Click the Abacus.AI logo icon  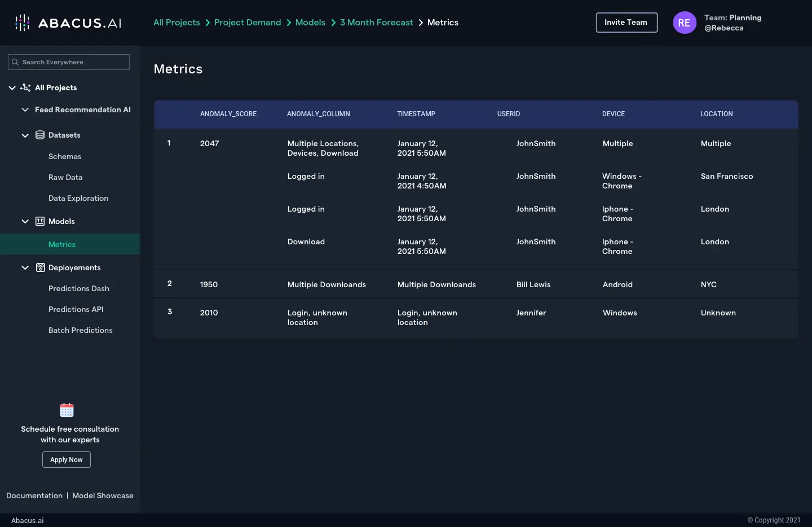click(x=23, y=23)
